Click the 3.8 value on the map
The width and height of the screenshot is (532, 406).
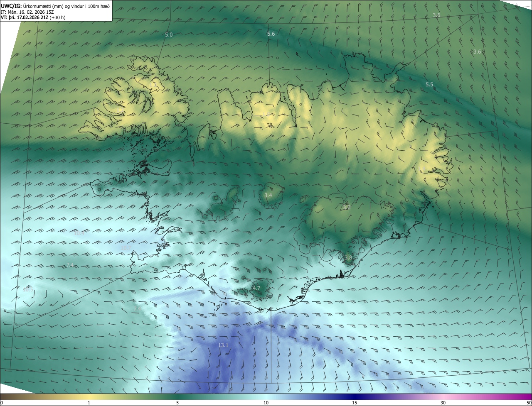point(348,258)
